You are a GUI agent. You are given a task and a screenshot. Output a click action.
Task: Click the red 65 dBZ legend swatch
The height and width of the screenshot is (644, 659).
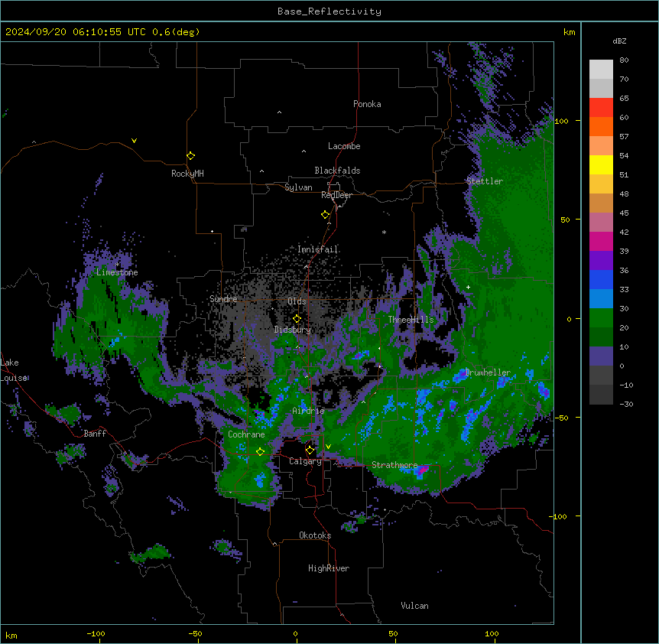(601, 108)
